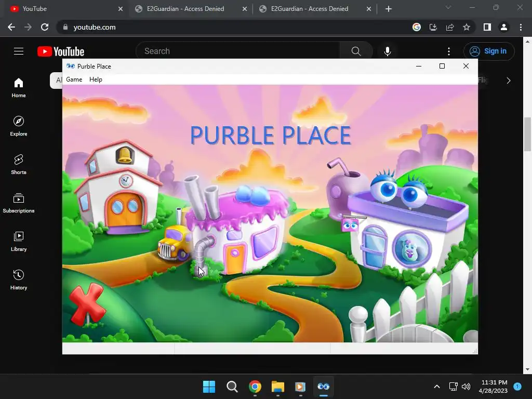Click the install app icon in address bar
Viewport: 532px width, 399px height.
(x=433, y=27)
